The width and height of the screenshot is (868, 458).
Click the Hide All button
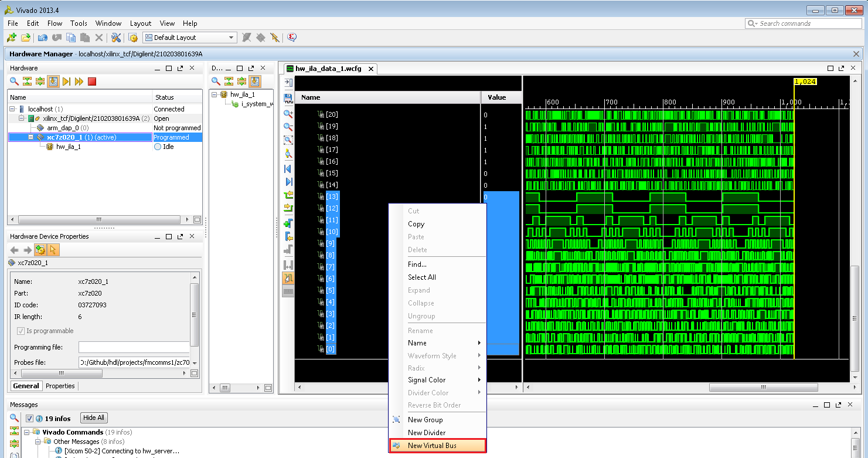[94, 418]
